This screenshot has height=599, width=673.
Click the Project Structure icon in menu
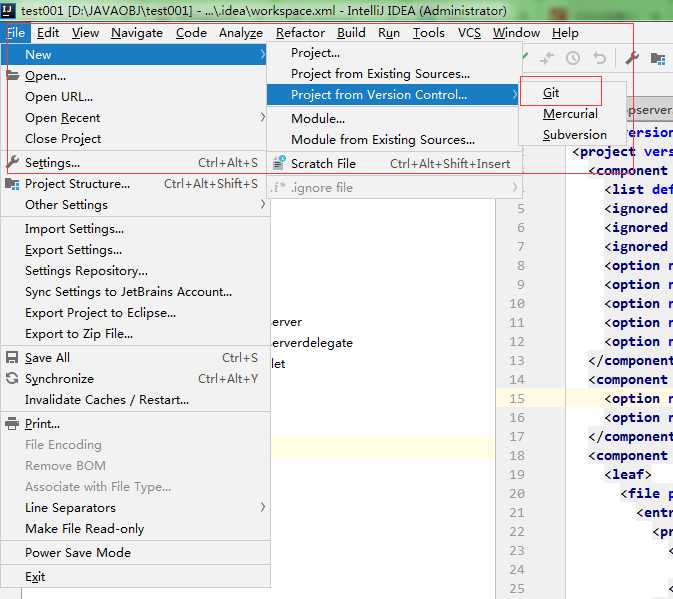click(12, 184)
